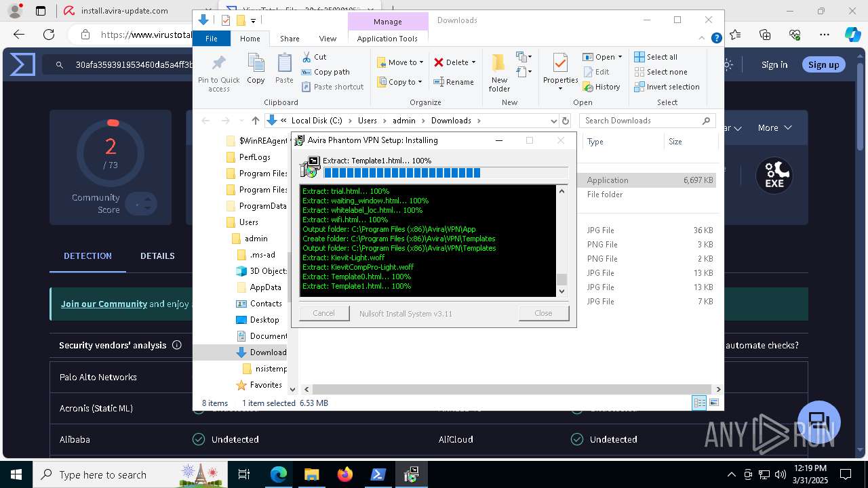The image size is (868, 488).
Task: Click Sign in on VirusTotal
Action: tap(774, 64)
